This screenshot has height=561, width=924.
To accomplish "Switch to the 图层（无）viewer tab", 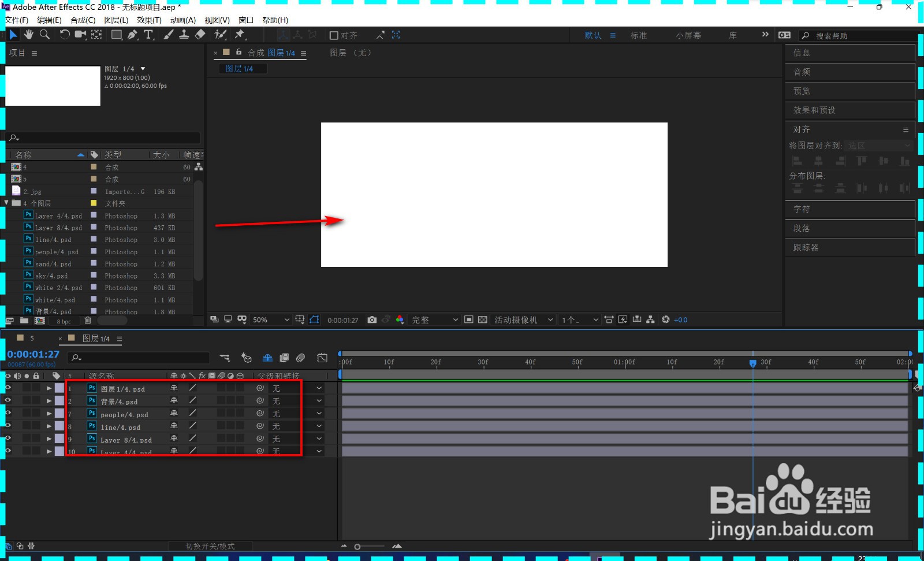I will tap(351, 53).
